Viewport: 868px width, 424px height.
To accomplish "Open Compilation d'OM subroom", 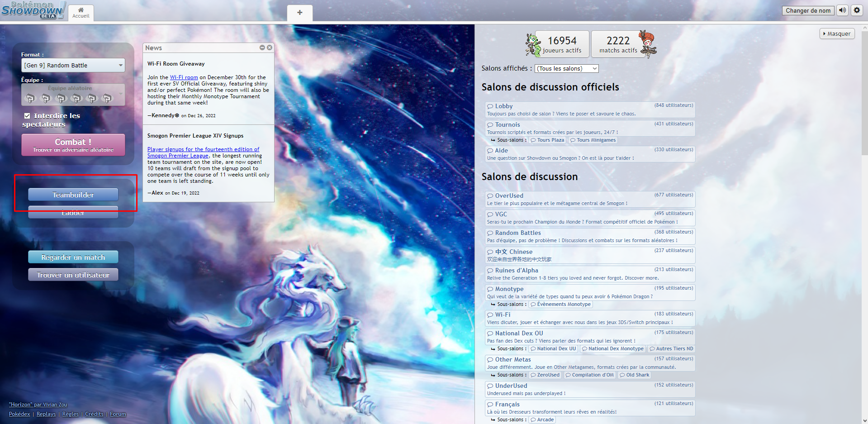I will [x=590, y=375].
